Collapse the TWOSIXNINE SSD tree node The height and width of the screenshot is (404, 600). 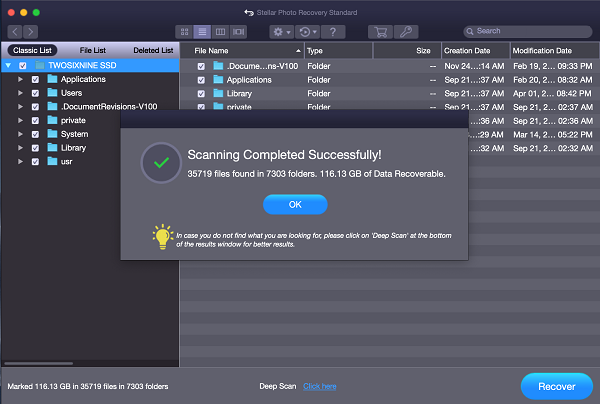tap(8, 66)
